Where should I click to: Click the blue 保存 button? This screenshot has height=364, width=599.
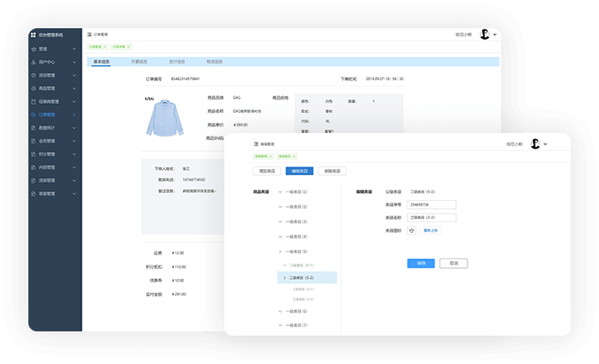(x=420, y=263)
